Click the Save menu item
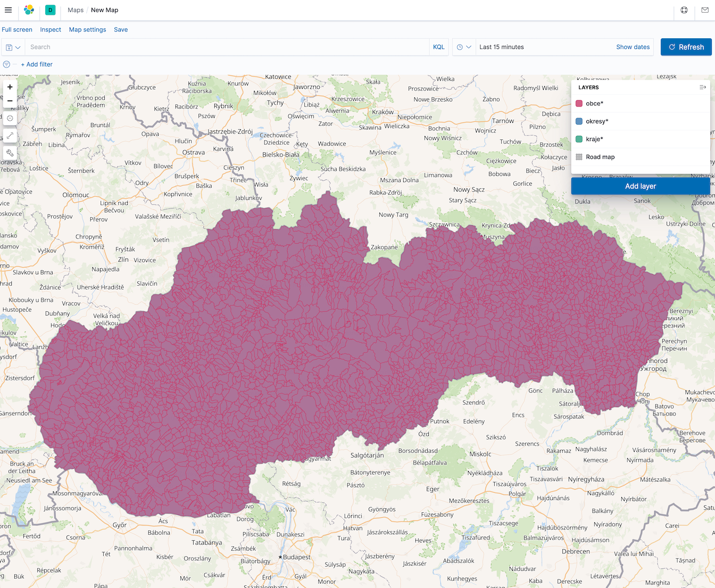Image resolution: width=715 pixels, height=588 pixels. click(121, 30)
